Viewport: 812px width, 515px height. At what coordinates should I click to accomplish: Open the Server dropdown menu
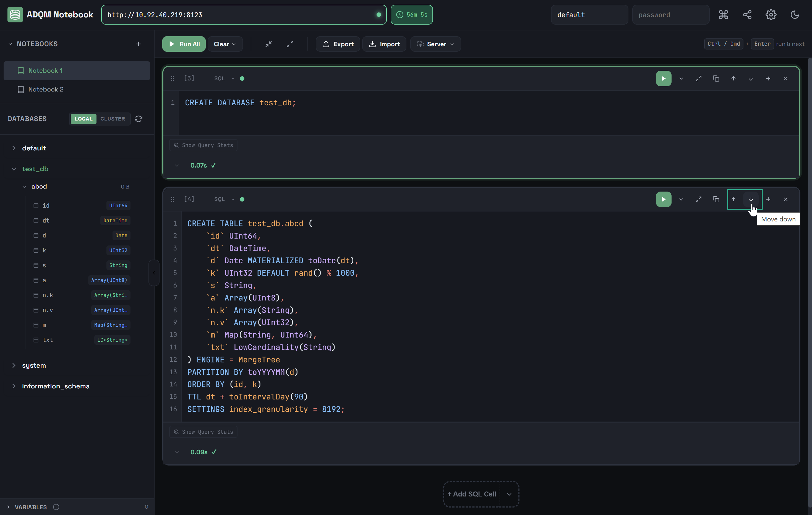point(435,44)
